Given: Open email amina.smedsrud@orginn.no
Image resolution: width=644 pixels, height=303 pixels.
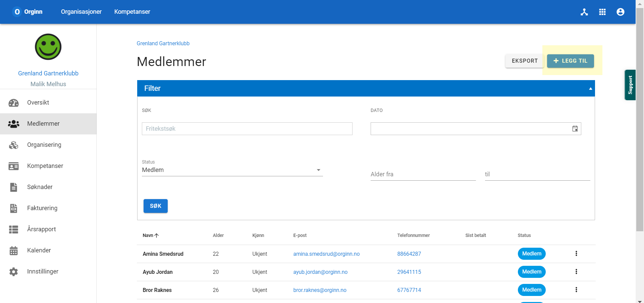Looking at the screenshot, I should (326, 254).
